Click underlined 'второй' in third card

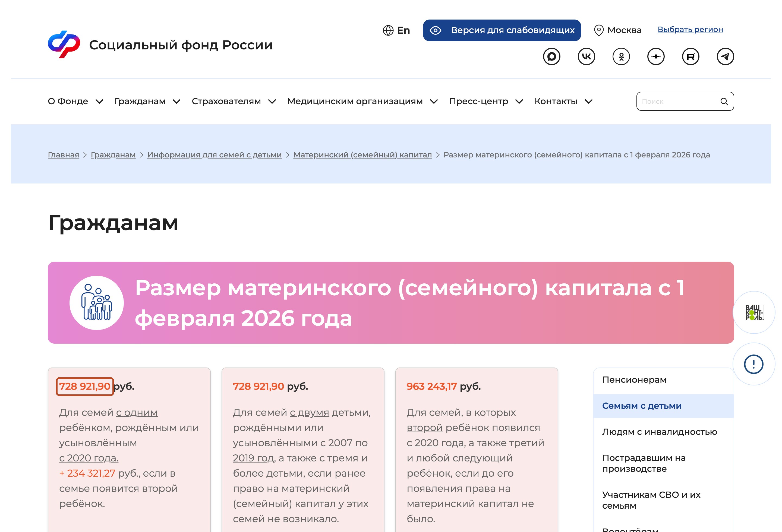[424, 428]
